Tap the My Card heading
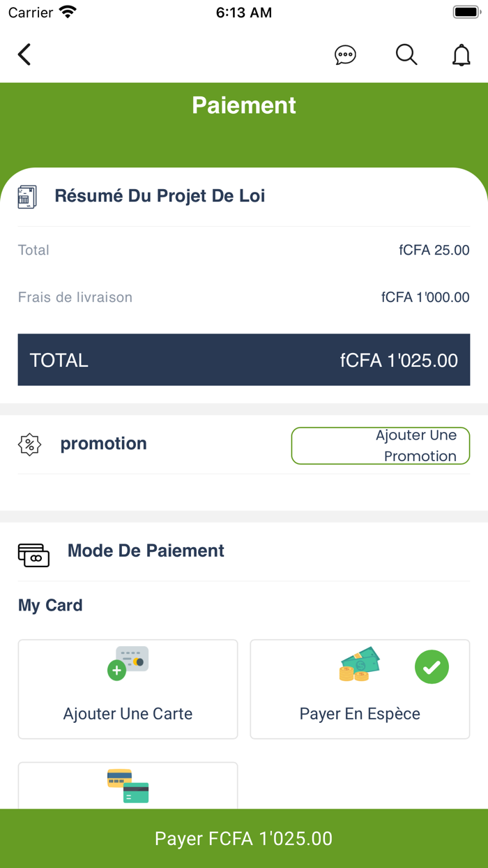This screenshot has height=868, width=488. pyautogui.click(x=50, y=605)
